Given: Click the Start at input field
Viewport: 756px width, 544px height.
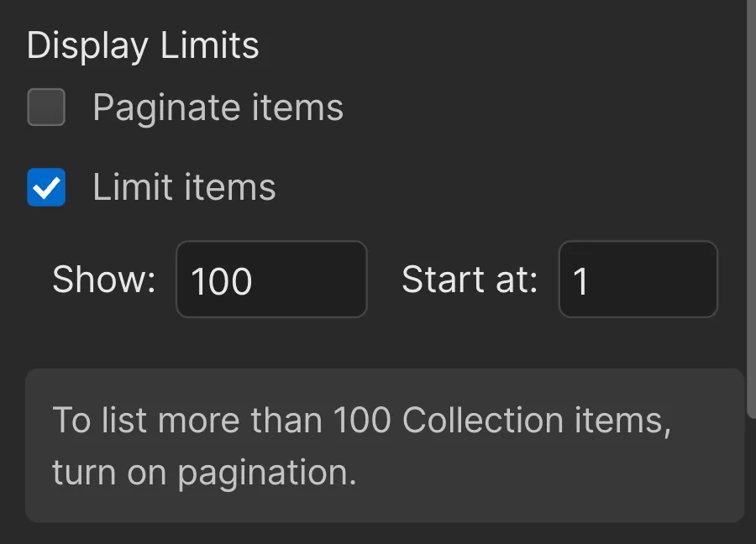Looking at the screenshot, I should (637, 280).
